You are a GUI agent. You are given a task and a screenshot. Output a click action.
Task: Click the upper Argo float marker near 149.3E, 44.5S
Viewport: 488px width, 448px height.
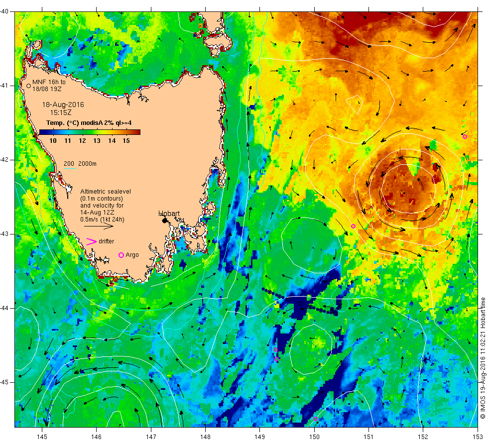coord(275,349)
